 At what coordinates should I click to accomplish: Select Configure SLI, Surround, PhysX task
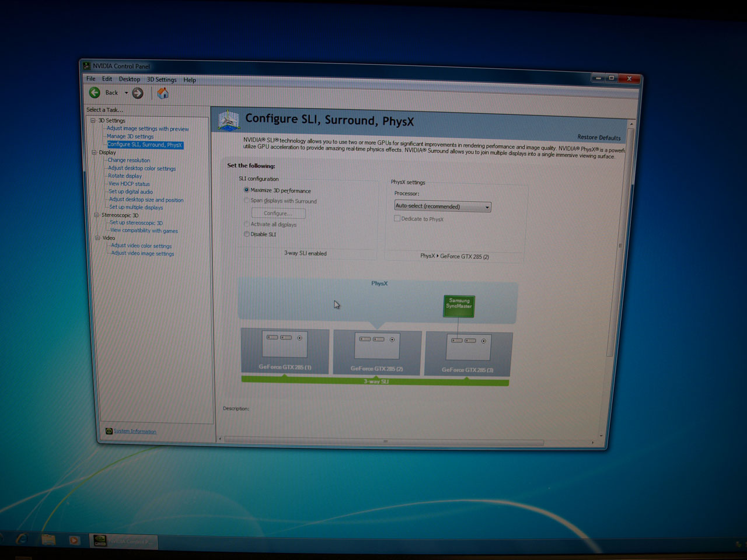(x=145, y=145)
